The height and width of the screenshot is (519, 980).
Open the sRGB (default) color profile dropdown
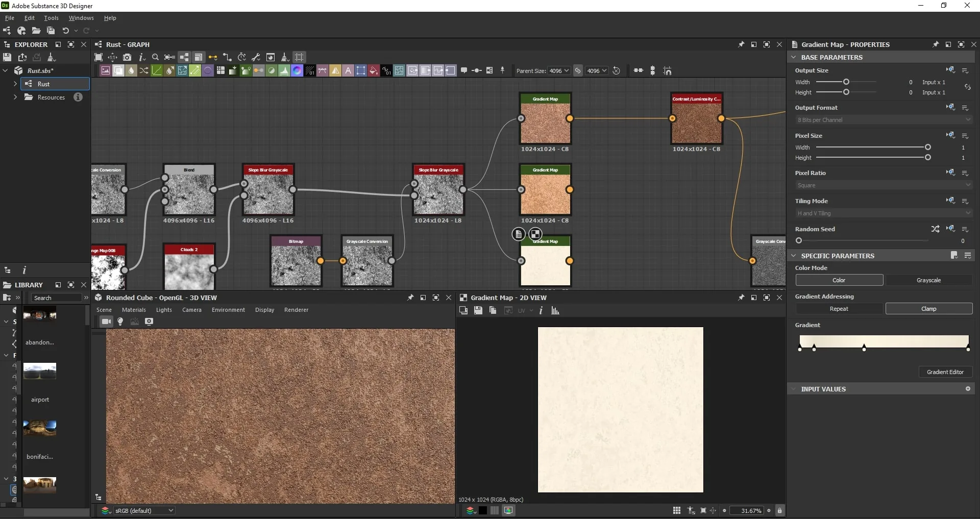click(144, 510)
